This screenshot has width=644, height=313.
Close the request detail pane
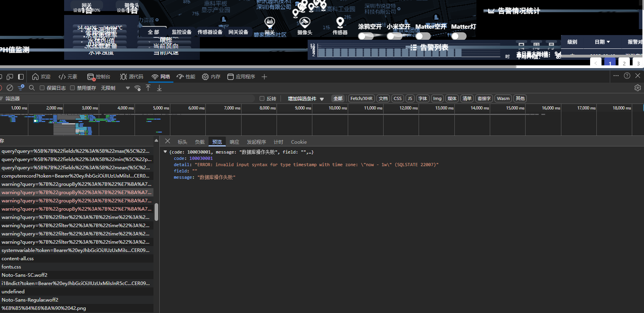pyautogui.click(x=168, y=141)
